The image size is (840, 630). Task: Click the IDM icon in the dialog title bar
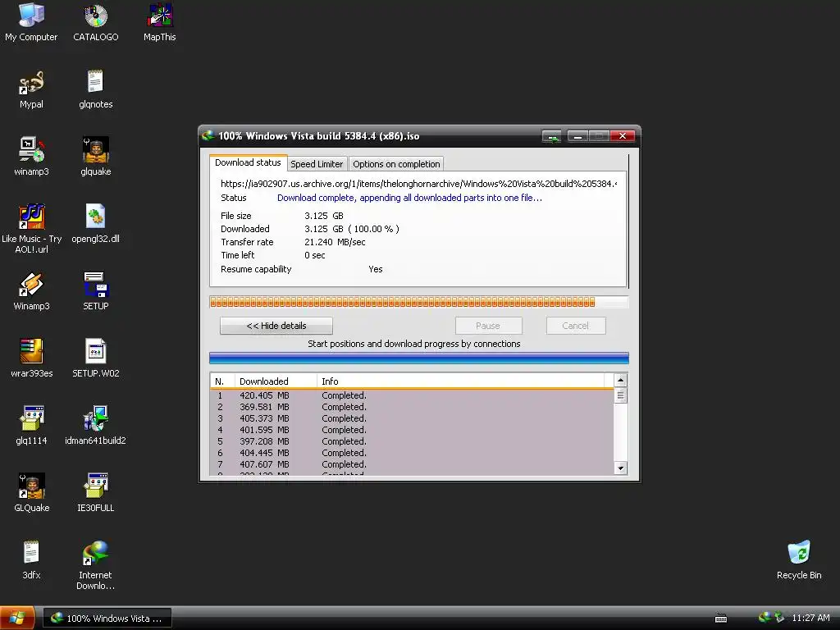[x=208, y=135]
